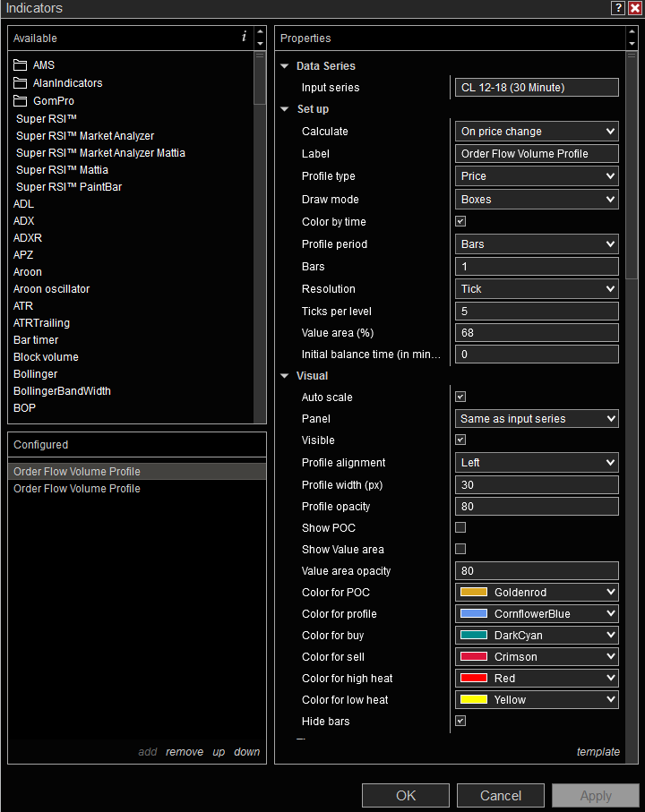This screenshot has height=812, width=645.
Task: Click the Initial balance time field
Action: tap(537, 355)
